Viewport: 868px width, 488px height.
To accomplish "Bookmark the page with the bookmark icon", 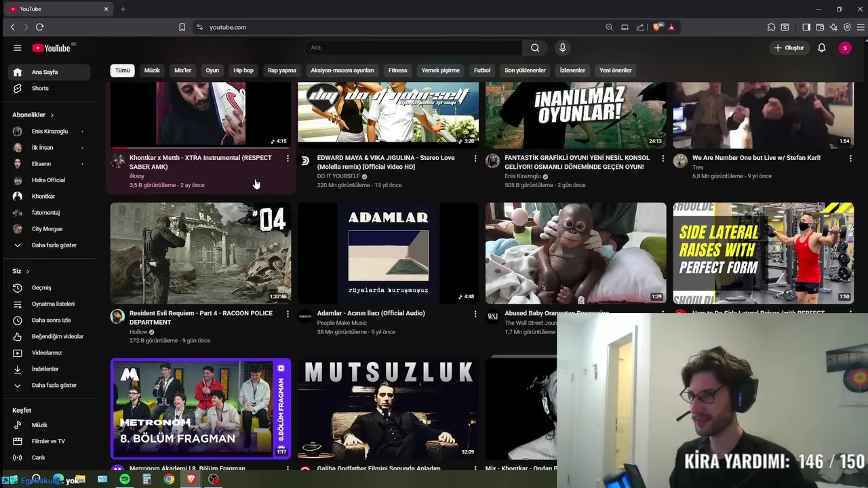I will (x=182, y=27).
